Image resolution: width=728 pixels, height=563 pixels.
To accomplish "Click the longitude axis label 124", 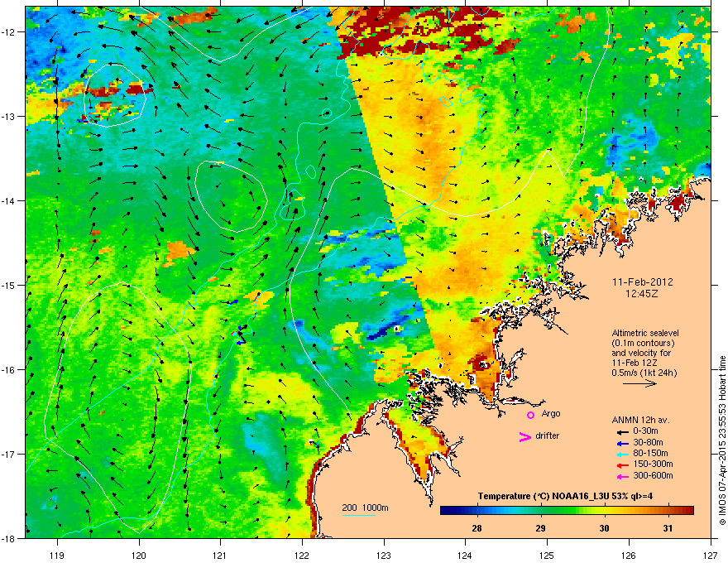I will pyautogui.click(x=465, y=555).
